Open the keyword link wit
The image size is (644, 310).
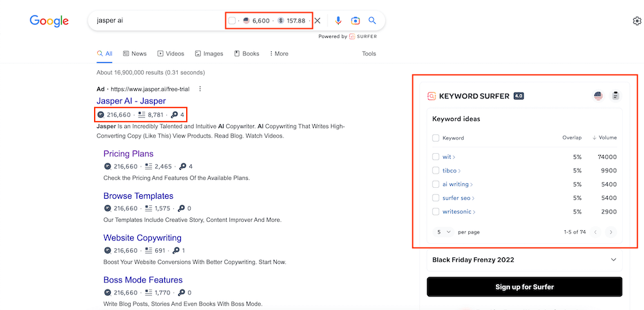(x=447, y=157)
